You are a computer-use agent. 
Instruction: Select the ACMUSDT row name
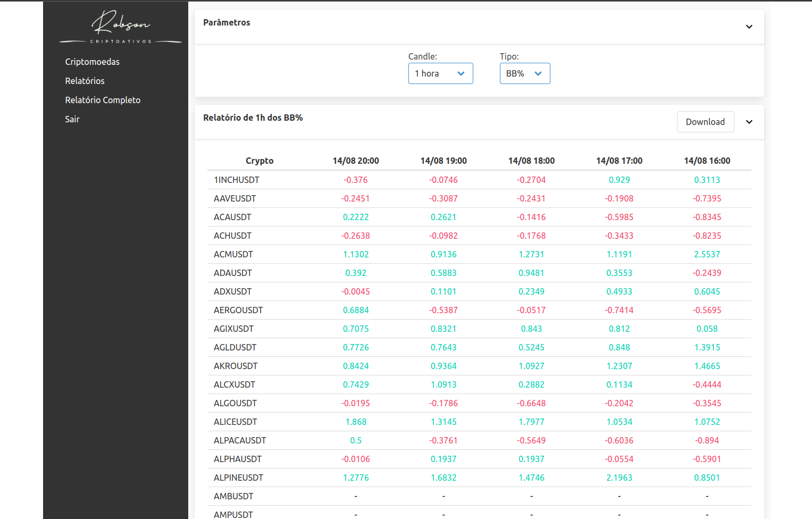[233, 254]
